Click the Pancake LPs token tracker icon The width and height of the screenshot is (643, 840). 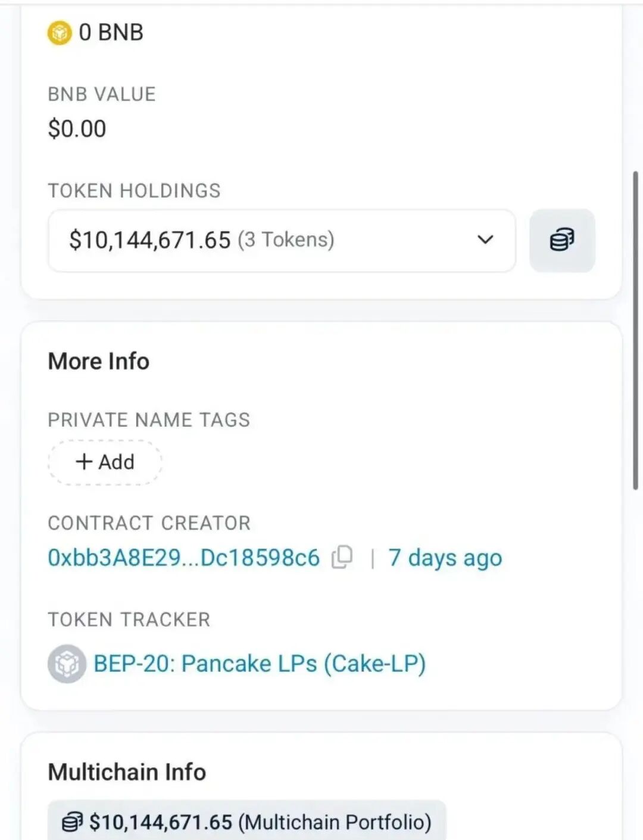tap(67, 664)
